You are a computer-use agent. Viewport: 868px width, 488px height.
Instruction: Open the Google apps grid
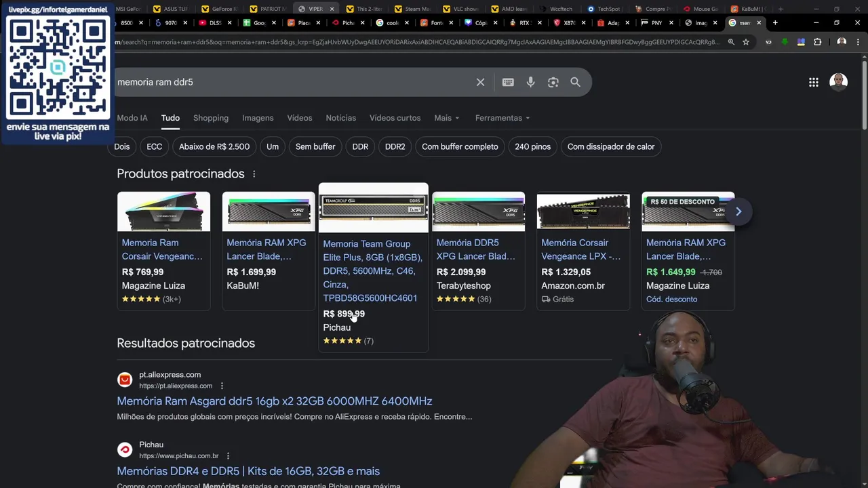pyautogui.click(x=813, y=82)
